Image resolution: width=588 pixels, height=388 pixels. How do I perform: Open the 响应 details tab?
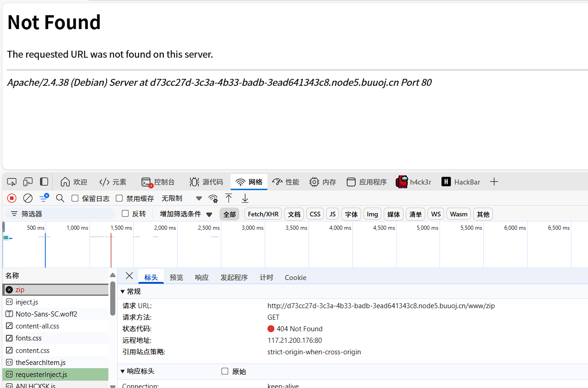point(202,277)
